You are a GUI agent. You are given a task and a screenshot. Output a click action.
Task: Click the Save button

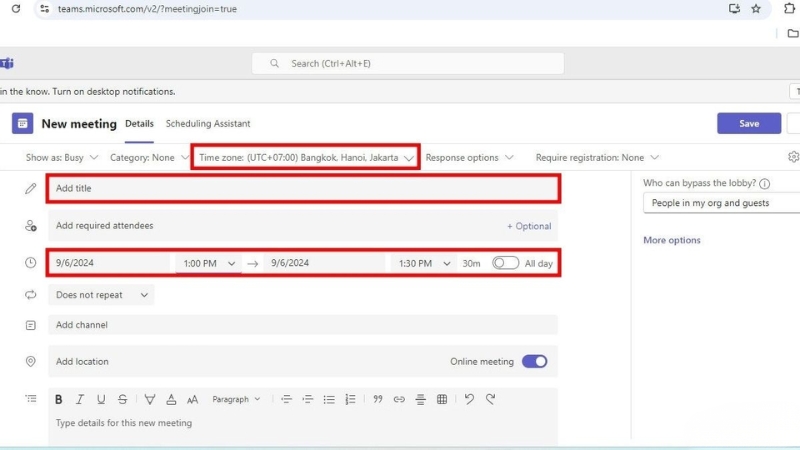[x=748, y=124]
